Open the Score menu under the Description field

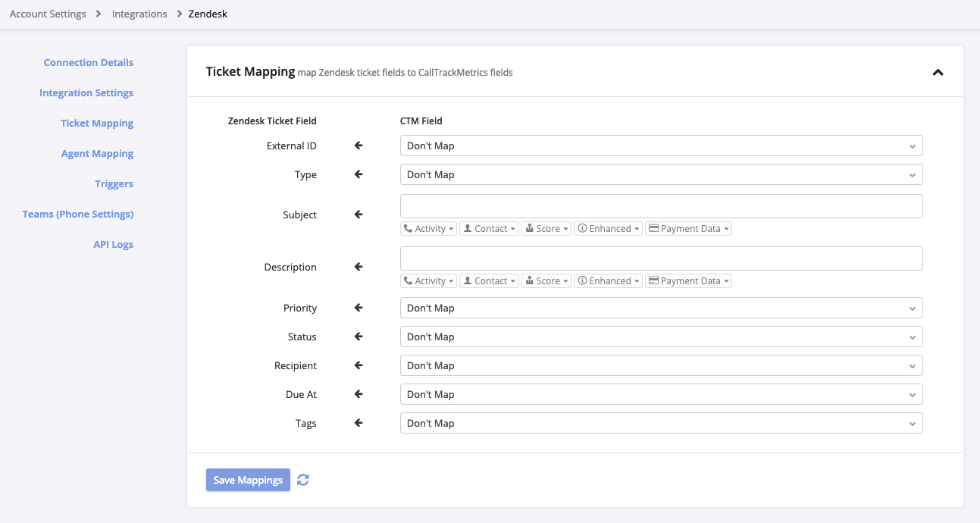pos(546,280)
